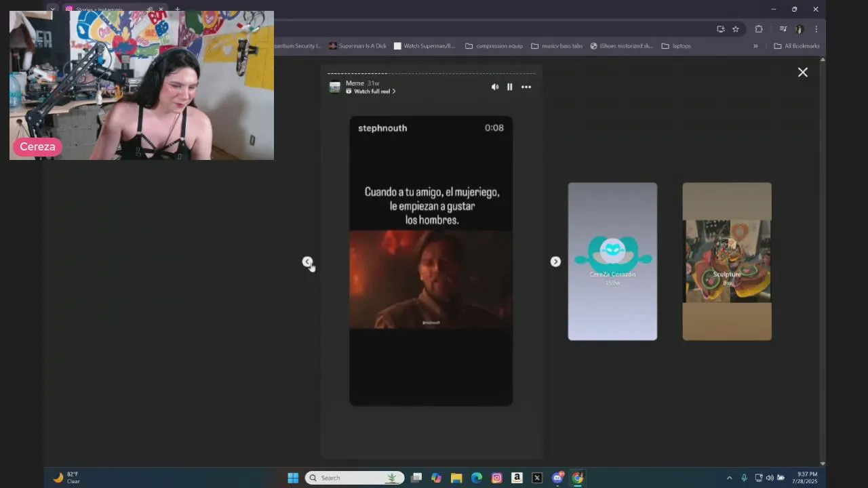Advance to the next story arrow

555,262
